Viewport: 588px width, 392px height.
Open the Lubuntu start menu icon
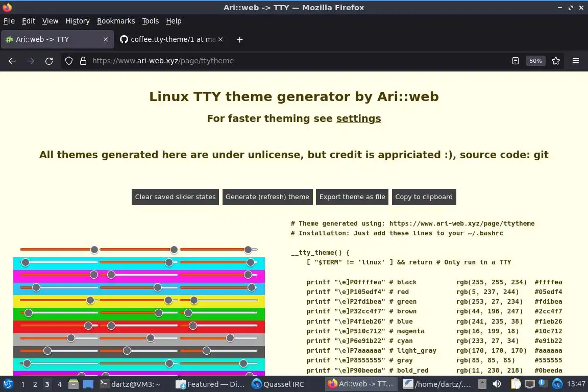tap(8, 384)
